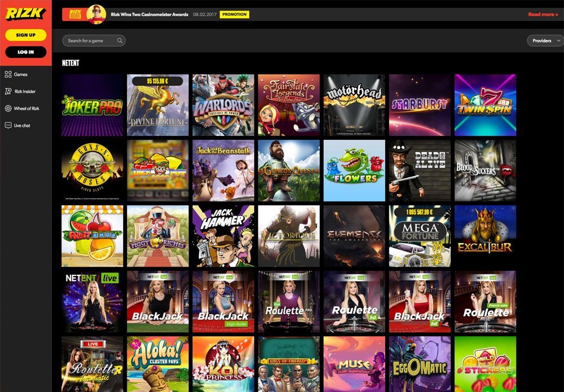This screenshot has height=392, width=564.
Task: Open the live Roulette Pro table
Action: click(288, 301)
